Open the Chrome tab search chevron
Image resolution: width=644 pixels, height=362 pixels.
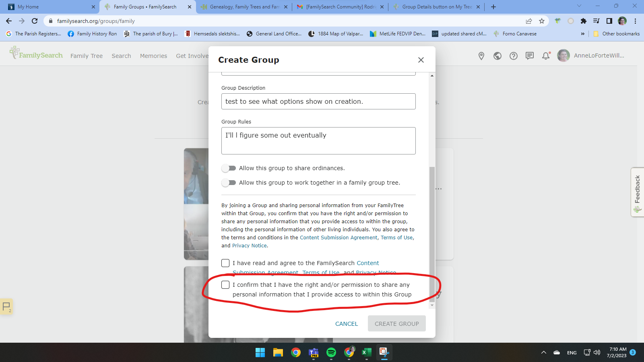(x=579, y=6)
